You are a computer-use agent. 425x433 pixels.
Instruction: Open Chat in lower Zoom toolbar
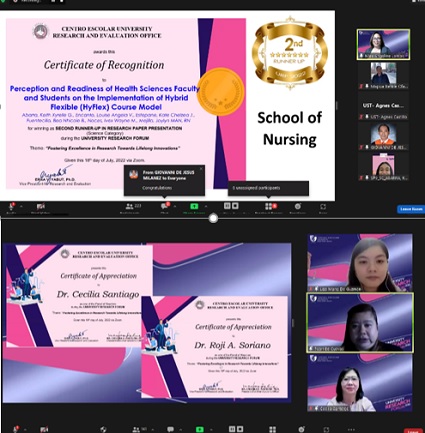170,429
